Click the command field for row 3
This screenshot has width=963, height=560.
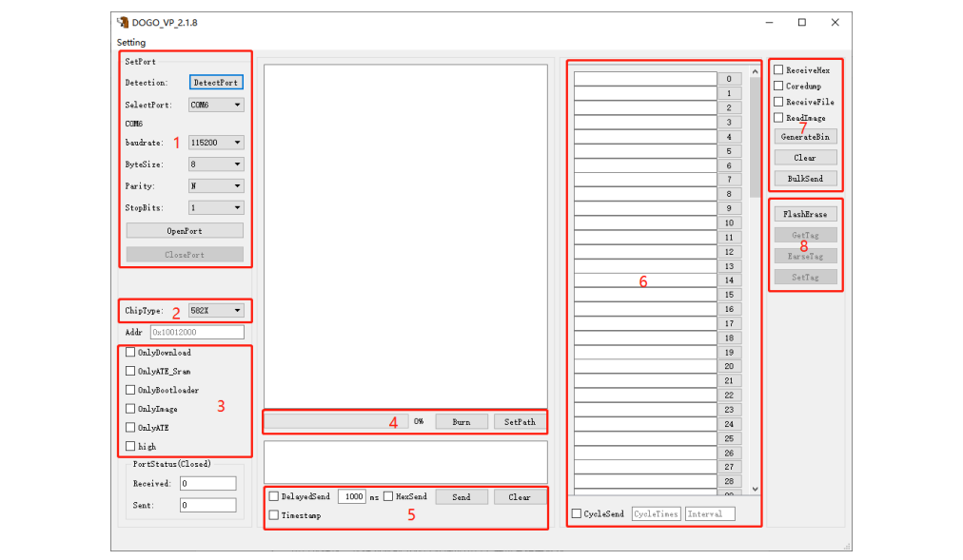pyautogui.click(x=645, y=122)
